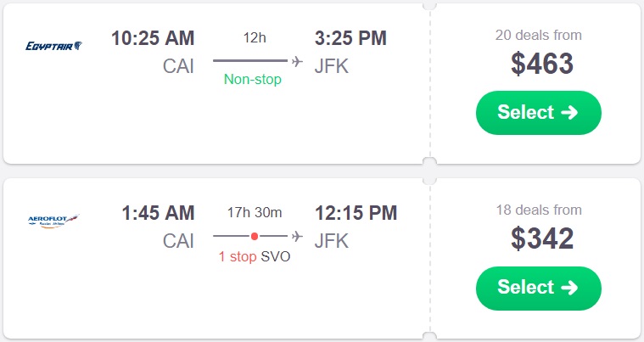Click the airplane icon on the one-stop route
Image resolution: width=644 pixels, height=342 pixels.
click(297, 235)
